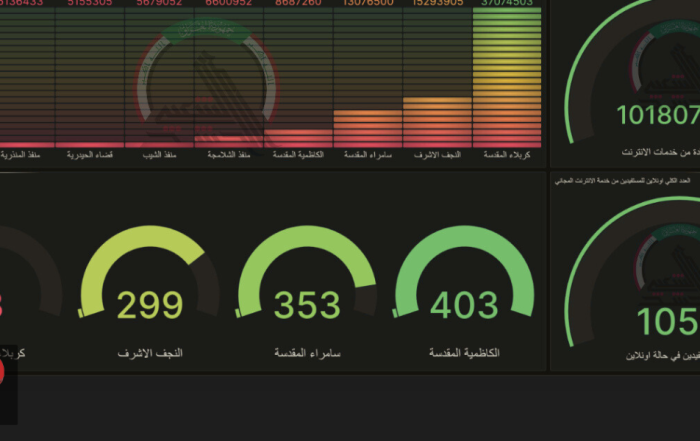The height and width of the screenshot is (441, 700).
Task: Select the gauge value 353
Action: (x=307, y=305)
